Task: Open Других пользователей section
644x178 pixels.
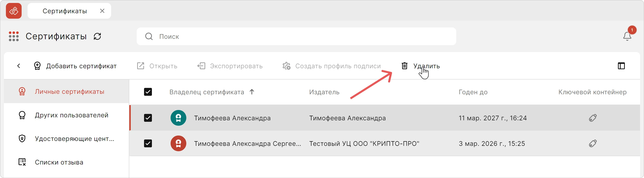Action: click(67, 115)
